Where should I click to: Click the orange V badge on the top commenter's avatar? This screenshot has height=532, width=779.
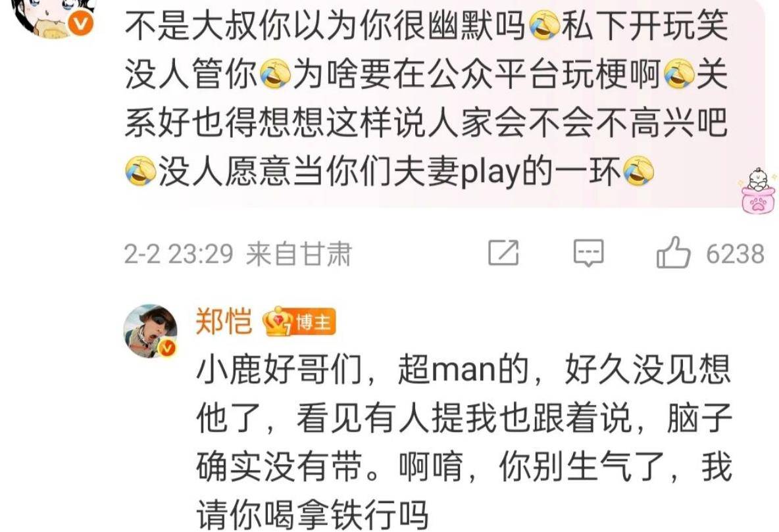(x=80, y=24)
